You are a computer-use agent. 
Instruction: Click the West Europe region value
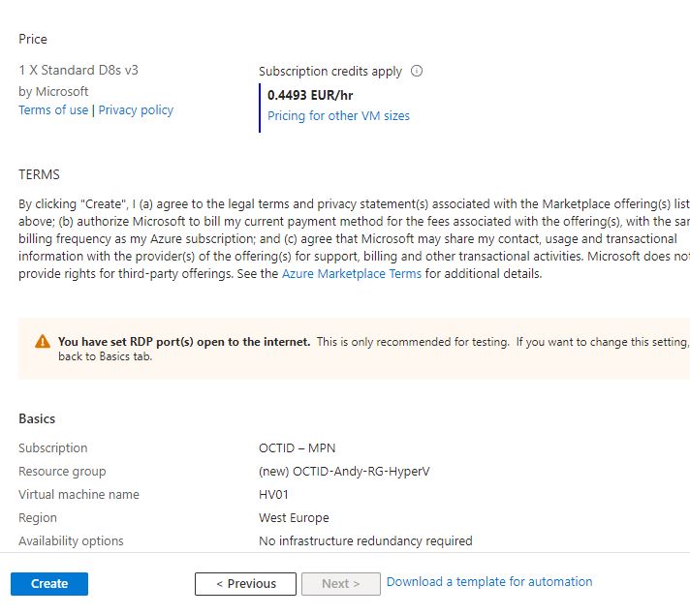[x=294, y=518]
